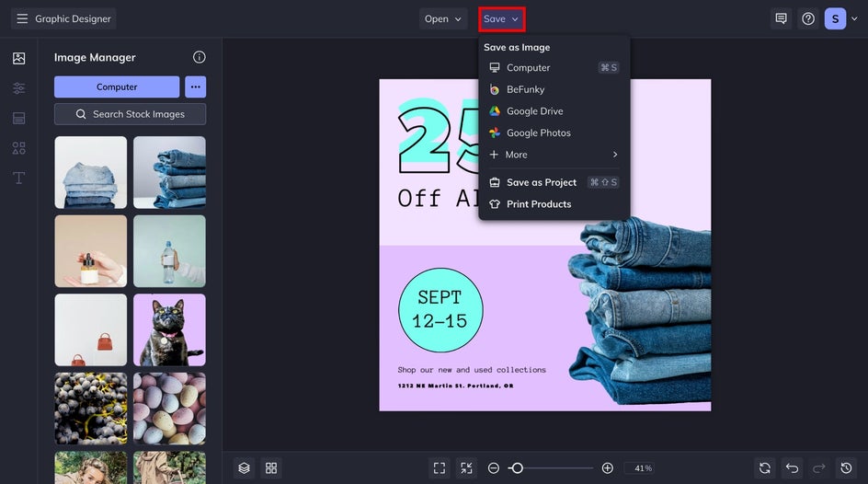This screenshot has width=868, height=484.
Task: Select the SEPT 12–15 circle on canvas
Action: [440, 310]
